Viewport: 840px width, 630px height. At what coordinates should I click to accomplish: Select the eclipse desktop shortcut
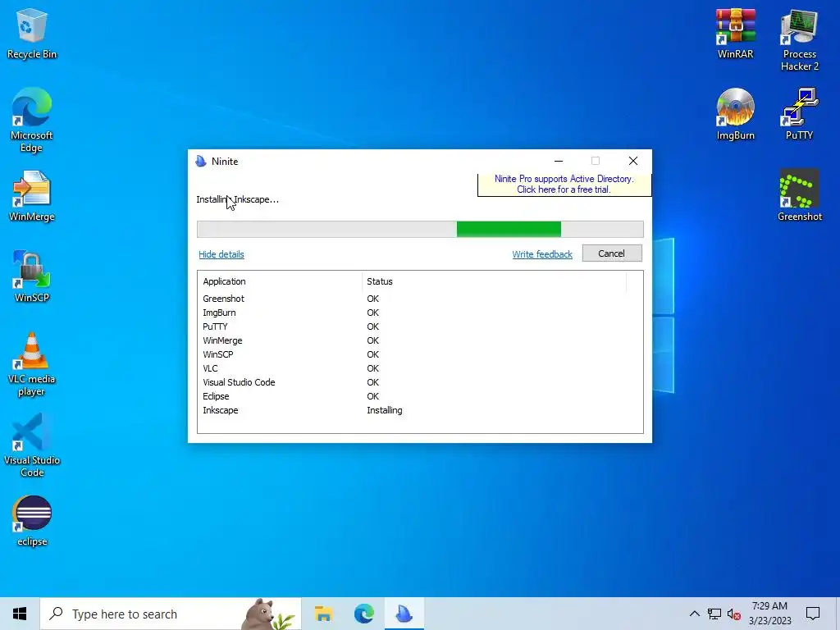click(x=32, y=521)
